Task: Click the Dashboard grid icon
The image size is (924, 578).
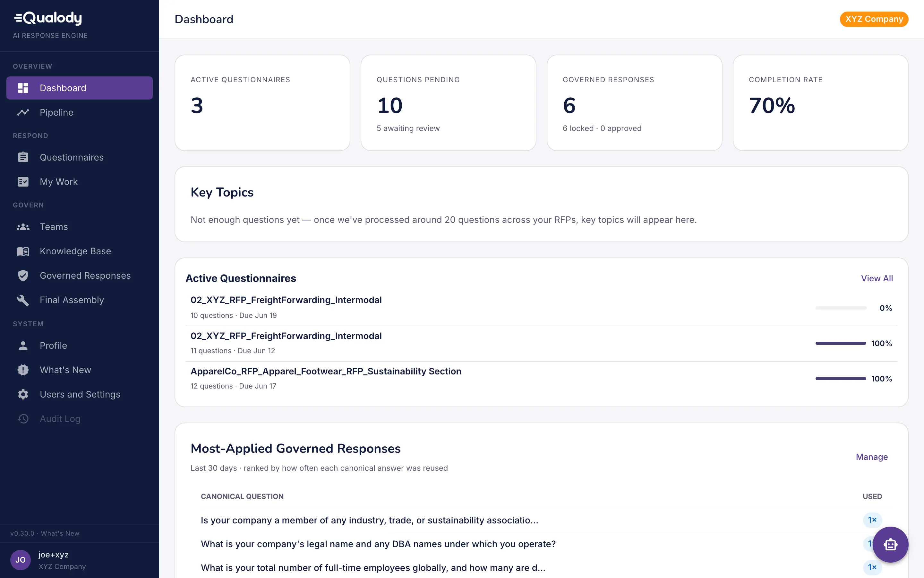Action: (23, 88)
